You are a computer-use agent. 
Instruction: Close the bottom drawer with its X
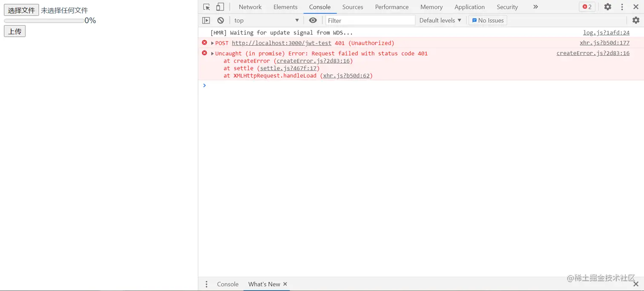pyautogui.click(x=636, y=284)
